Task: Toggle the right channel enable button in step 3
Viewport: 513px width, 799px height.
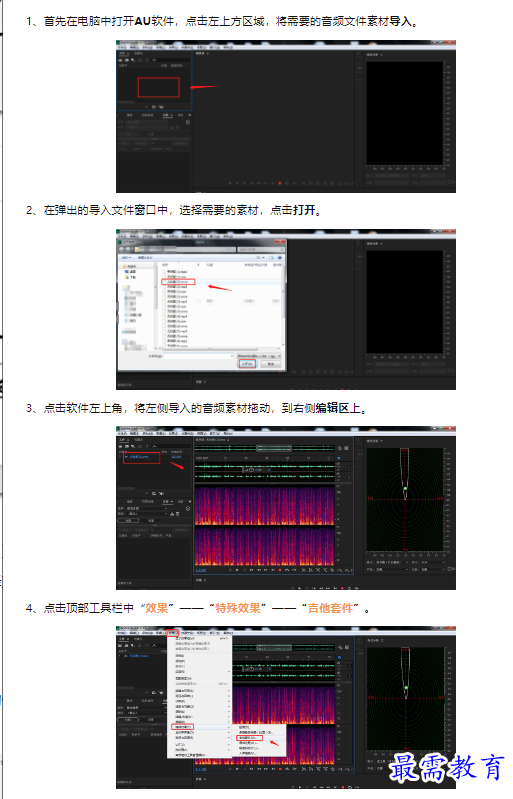Action: (349, 477)
